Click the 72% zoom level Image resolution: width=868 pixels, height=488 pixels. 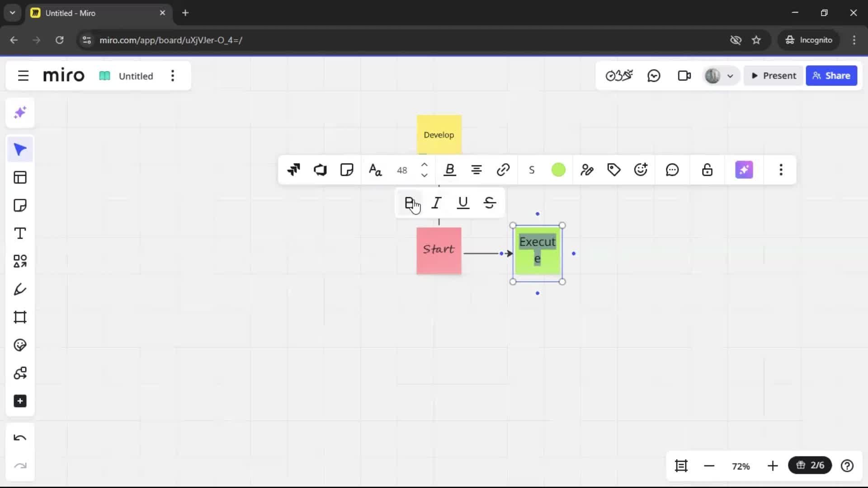click(741, 466)
